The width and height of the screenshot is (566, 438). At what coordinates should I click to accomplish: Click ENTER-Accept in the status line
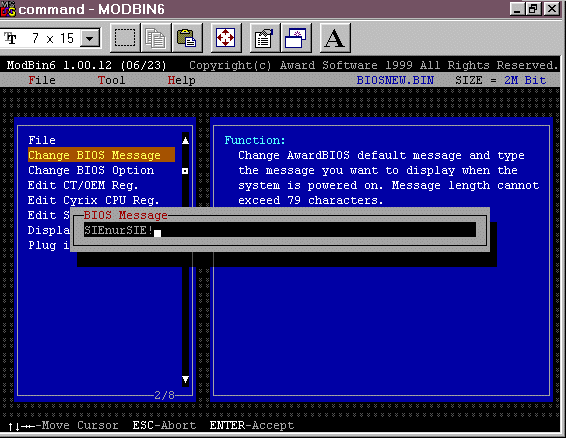pyautogui.click(x=252, y=425)
